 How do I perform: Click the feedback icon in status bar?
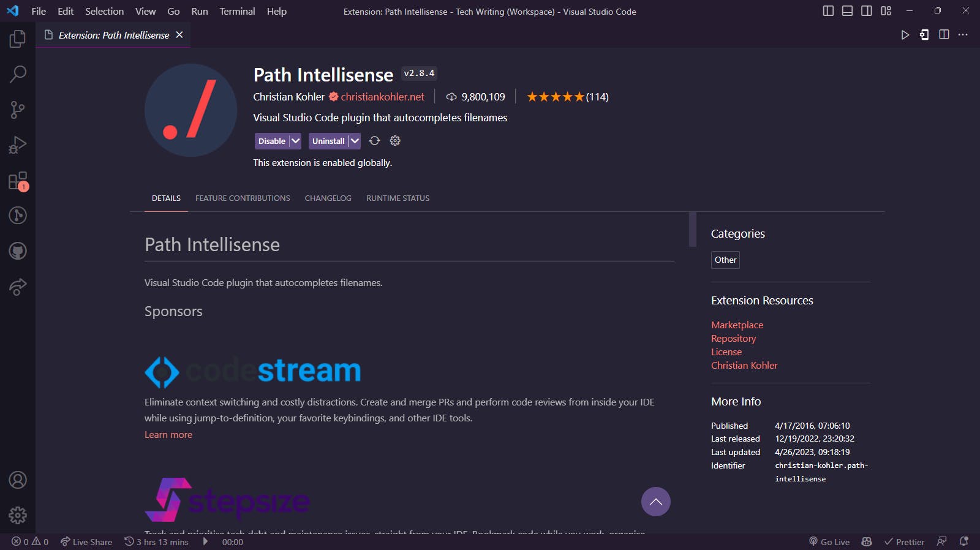pos(942,542)
